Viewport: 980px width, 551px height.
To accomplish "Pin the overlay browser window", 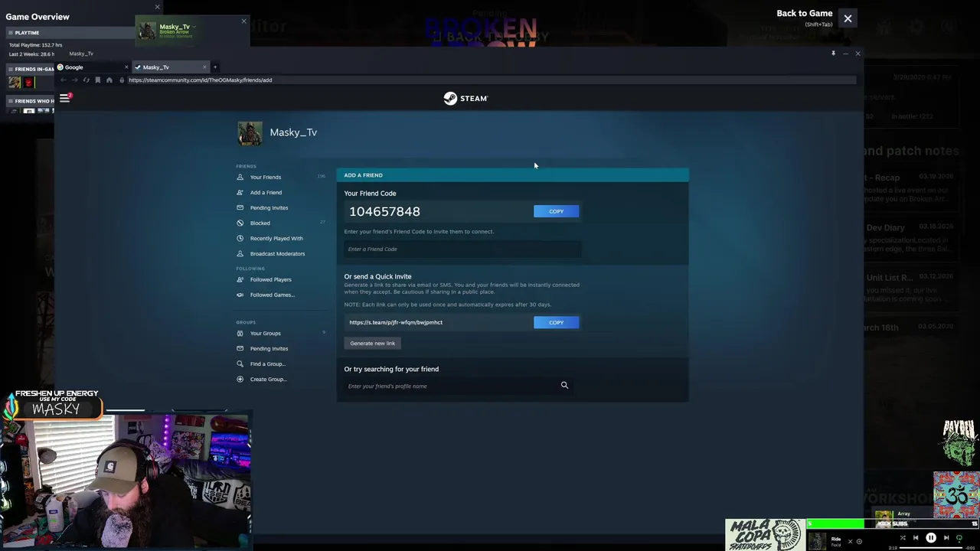I will [833, 54].
